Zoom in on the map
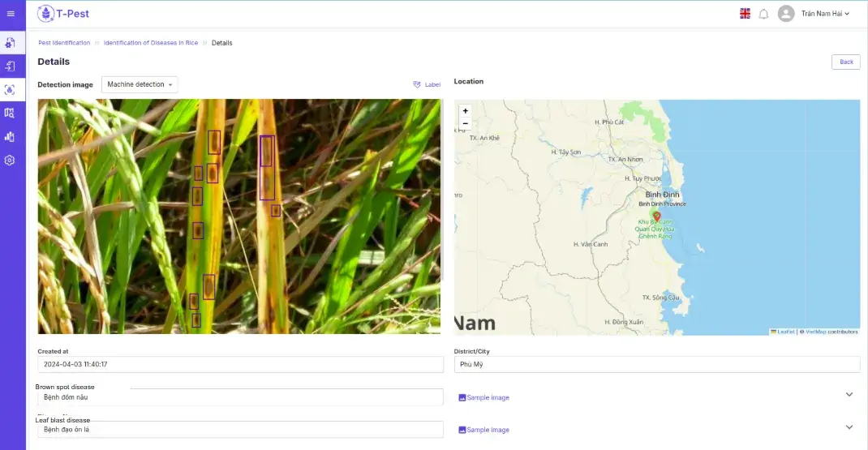 pyautogui.click(x=465, y=111)
